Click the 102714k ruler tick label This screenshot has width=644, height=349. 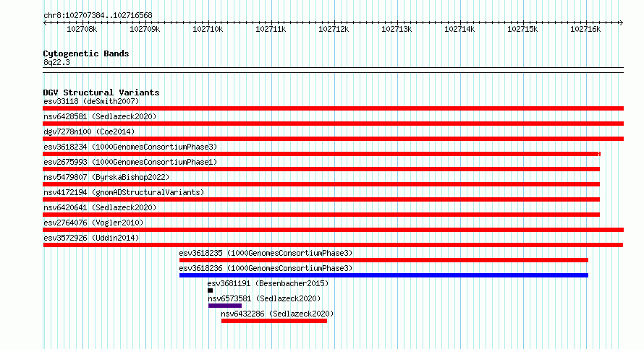tap(459, 29)
